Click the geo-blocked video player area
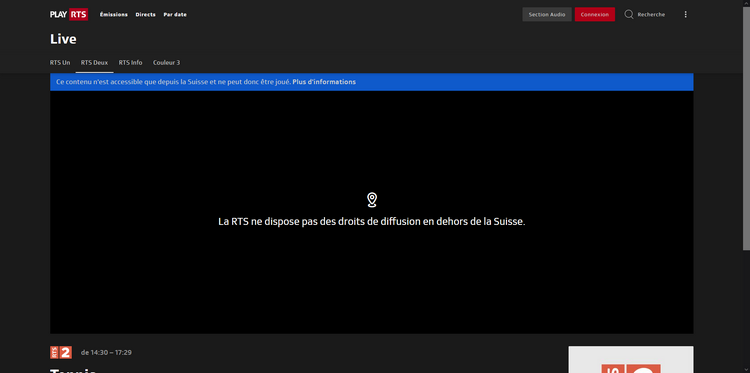Image resolution: width=750 pixels, height=373 pixels. [372, 212]
